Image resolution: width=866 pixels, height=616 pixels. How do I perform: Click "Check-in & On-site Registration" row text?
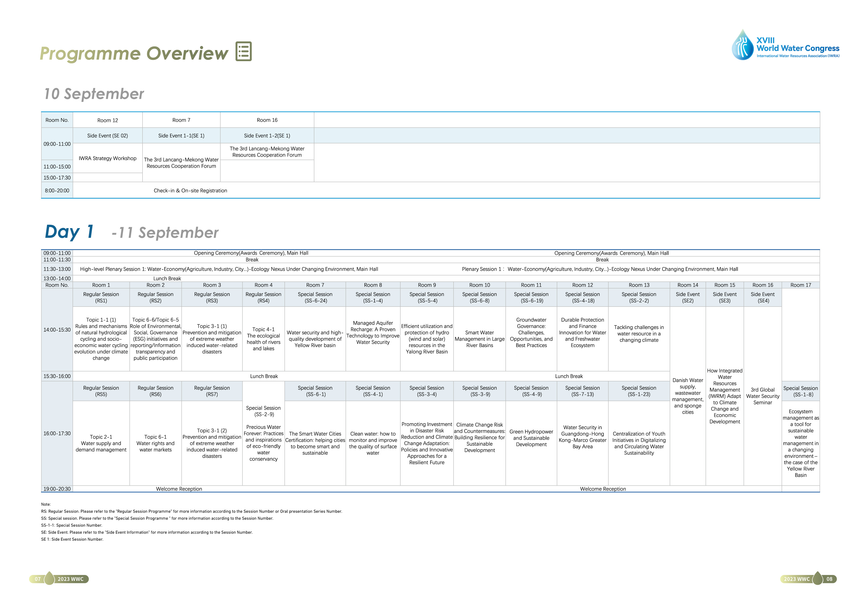click(x=190, y=190)
